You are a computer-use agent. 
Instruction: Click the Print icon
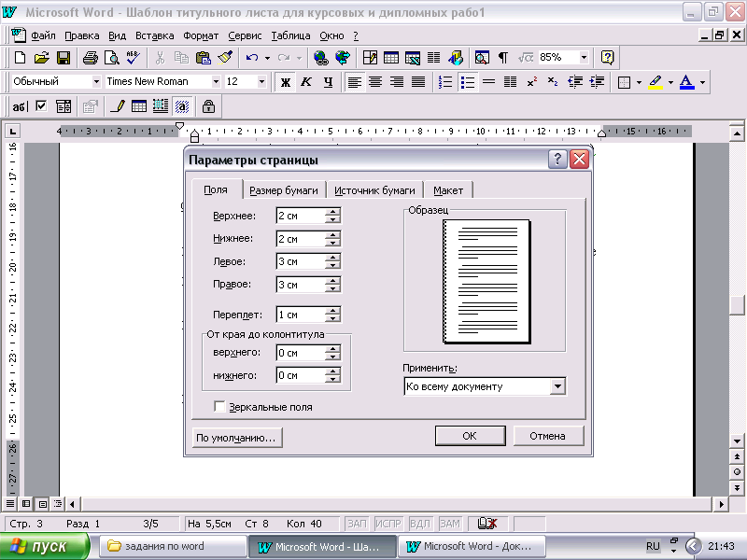coord(90,58)
